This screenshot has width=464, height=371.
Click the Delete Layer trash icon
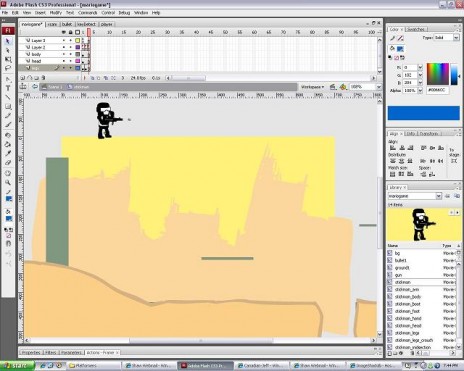(x=43, y=78)
